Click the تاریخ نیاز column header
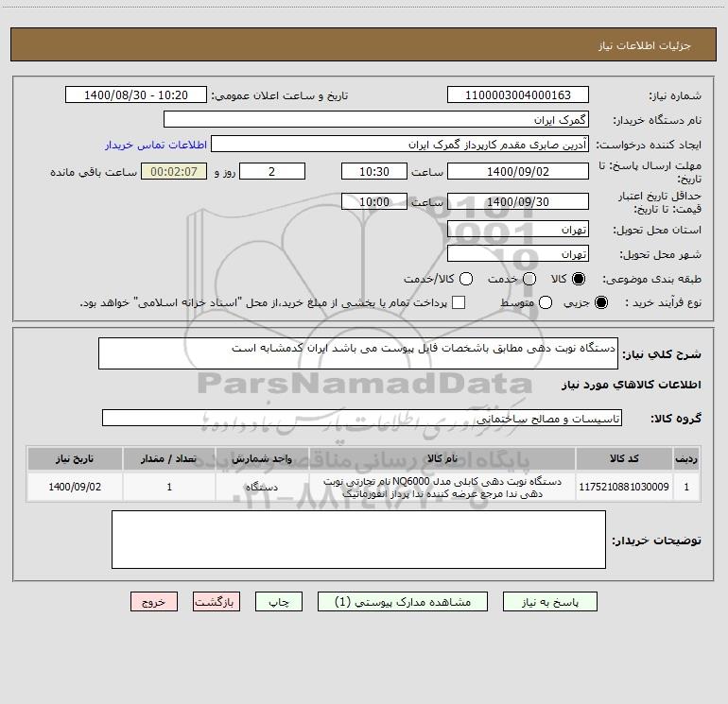Image resolution: width=728 pixels, height=704 pixels. pyautogui.click(x=75, y=458)
